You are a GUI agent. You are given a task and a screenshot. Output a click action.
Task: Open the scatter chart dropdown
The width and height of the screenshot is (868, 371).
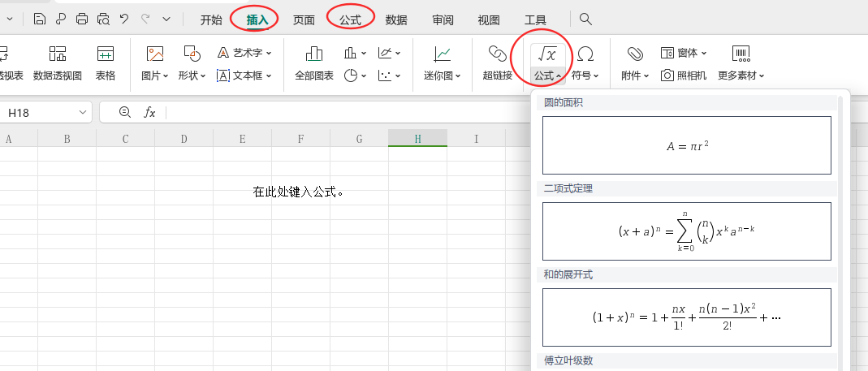[x=389, y=75]
